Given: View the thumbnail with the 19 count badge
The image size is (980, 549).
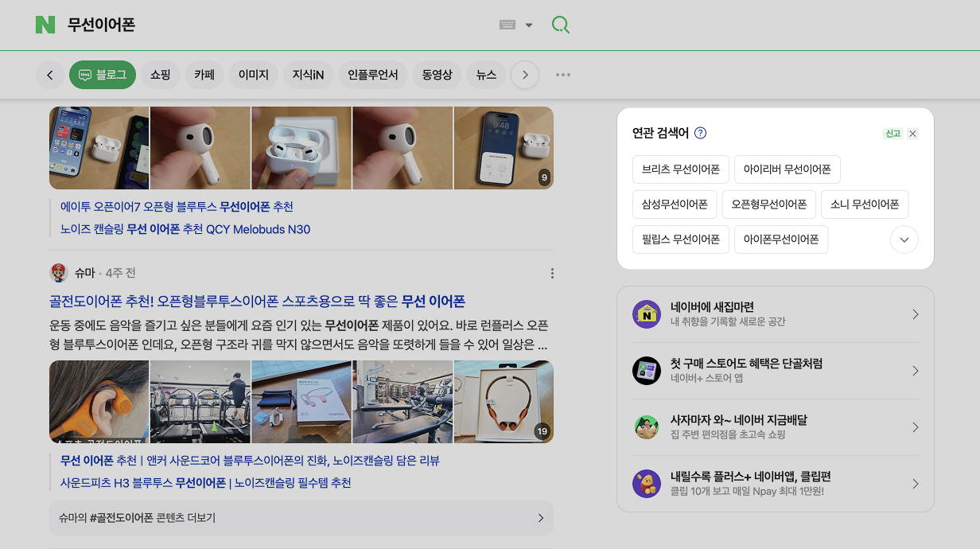Looking at the screenshot, I should [x=504, y=402].
